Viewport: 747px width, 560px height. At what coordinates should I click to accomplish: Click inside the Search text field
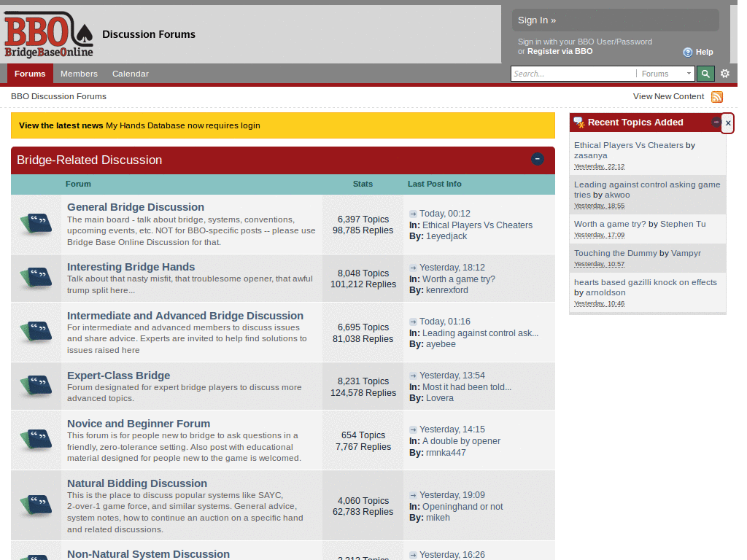tap(573, 74)
